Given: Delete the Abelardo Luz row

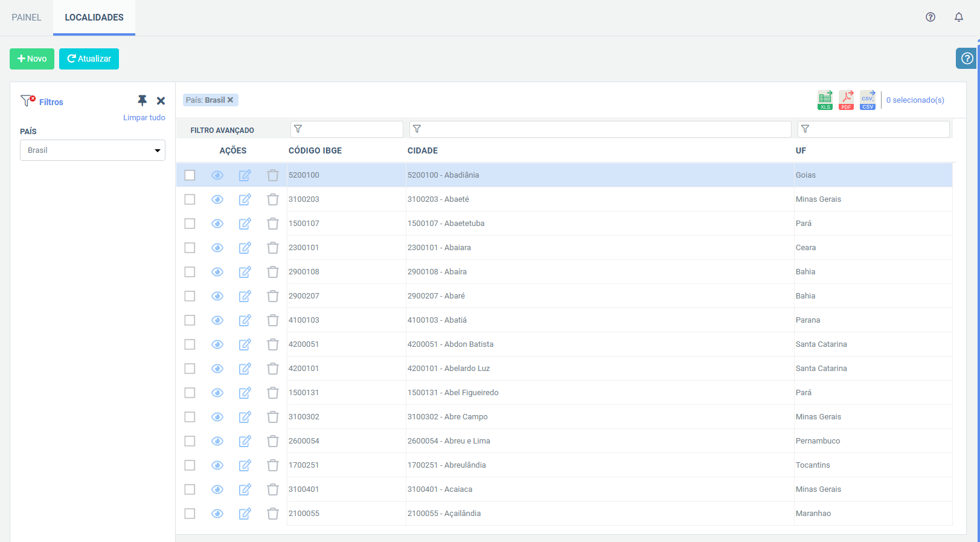Looking at the screenshot, I should coord(273,369).
